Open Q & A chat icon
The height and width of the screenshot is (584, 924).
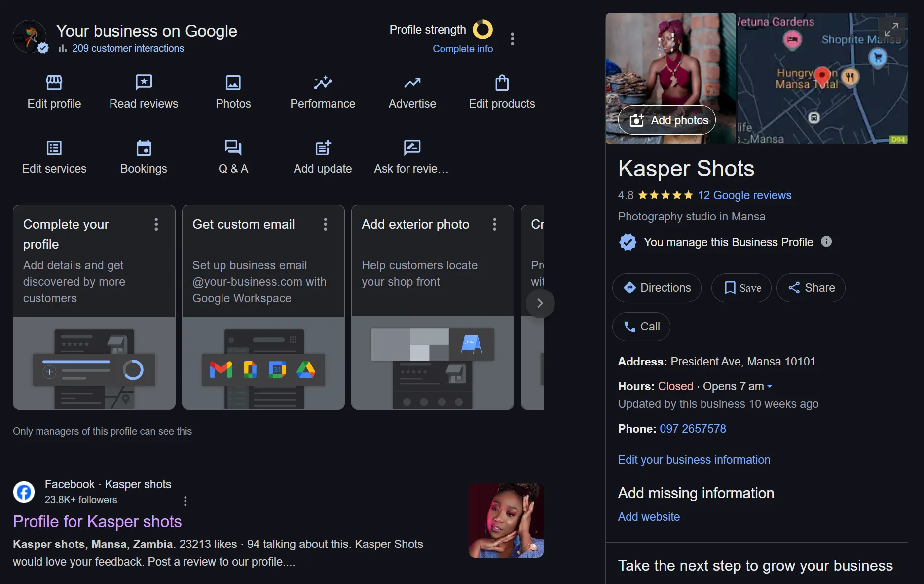233,147
